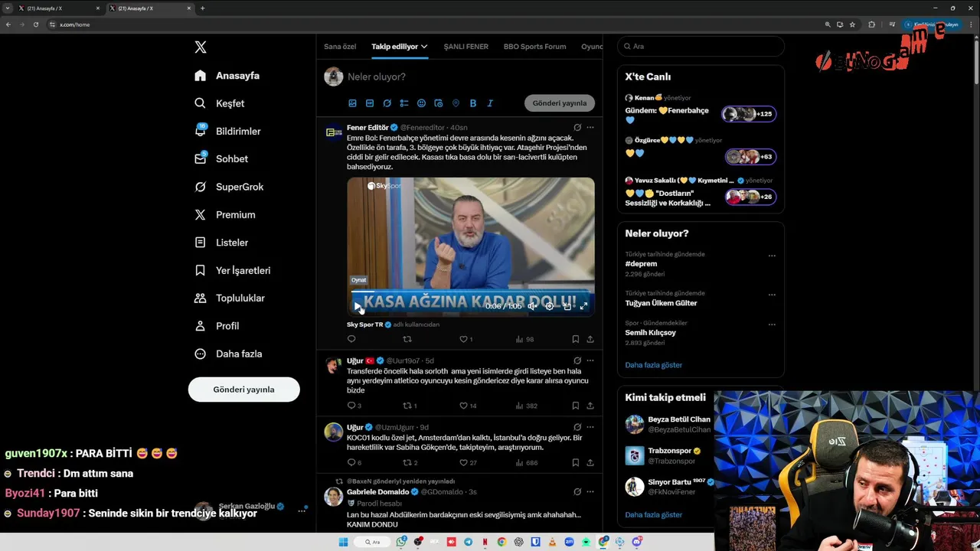This screenshot has height=551, width=980.
Task: Toggle picture-in-picture on the video
Action: [x=567, y=306]
